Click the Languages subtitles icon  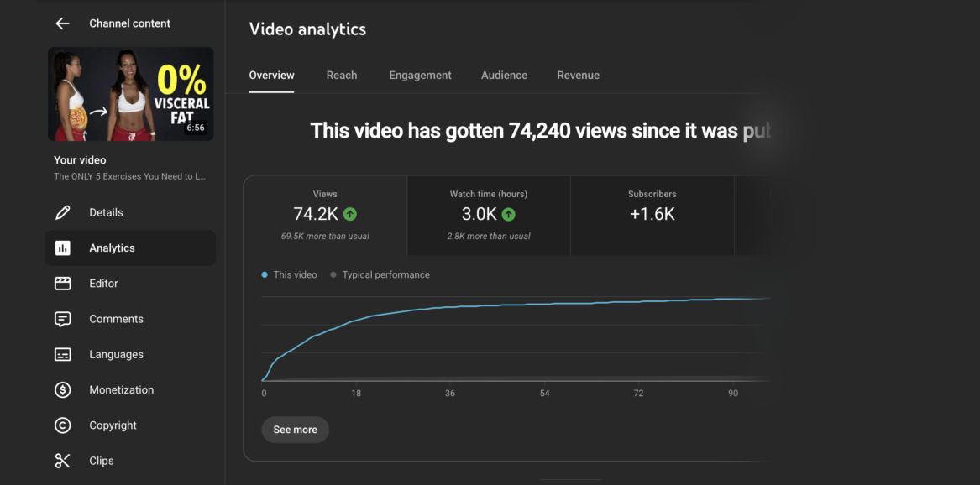click(x=62, y=355)
